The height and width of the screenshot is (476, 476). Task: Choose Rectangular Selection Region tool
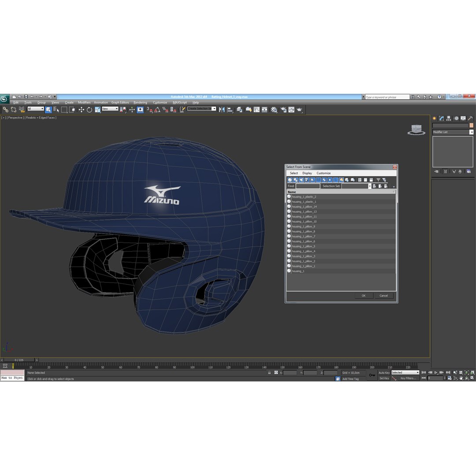coord(64,110)
